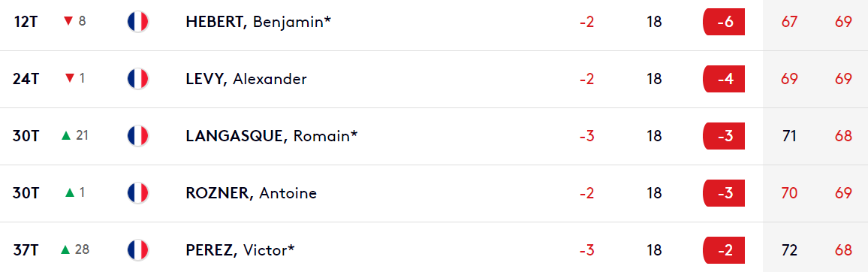Viewport: 868px width, 272px height.
Task: Click red down arrow in Hebert row
Action: [68, 22]
